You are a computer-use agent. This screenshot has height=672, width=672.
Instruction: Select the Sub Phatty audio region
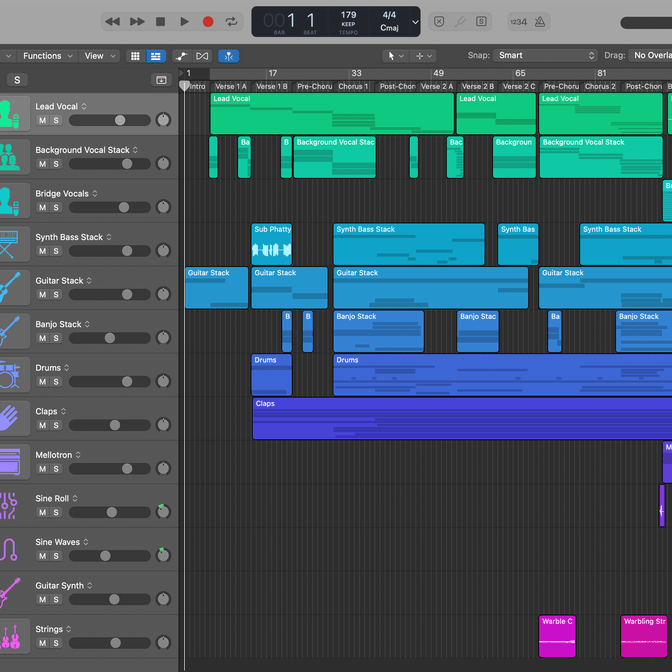[272, 244]
